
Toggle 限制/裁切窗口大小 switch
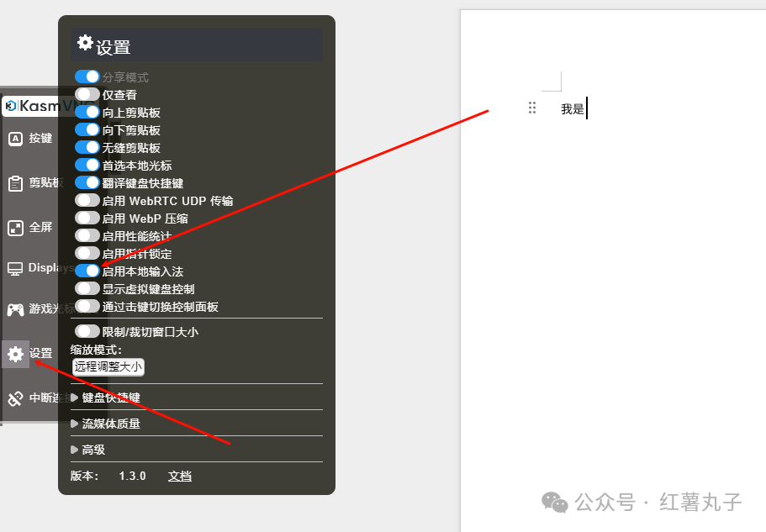[87, 331]
